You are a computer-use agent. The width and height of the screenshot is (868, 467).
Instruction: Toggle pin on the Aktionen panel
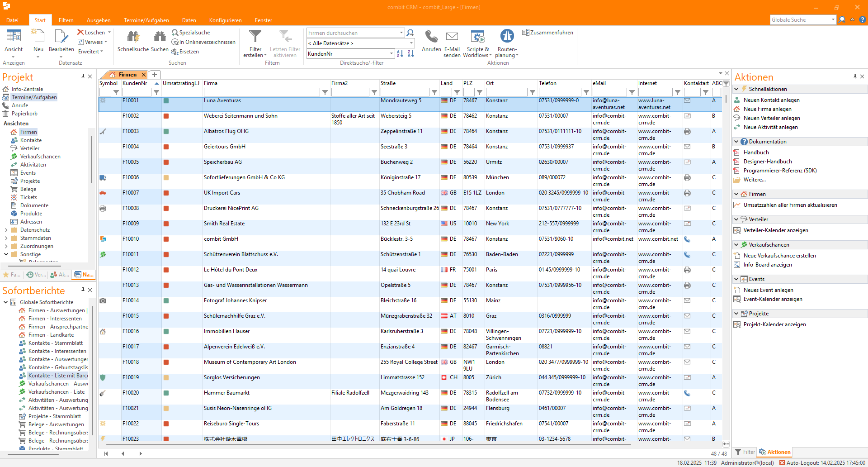coord(855,76)
